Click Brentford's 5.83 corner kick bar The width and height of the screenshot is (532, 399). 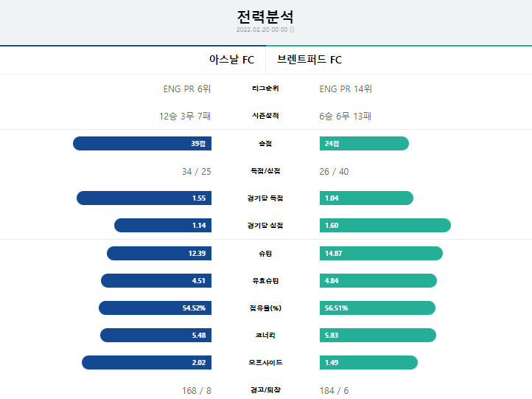[x=377, y=335]
